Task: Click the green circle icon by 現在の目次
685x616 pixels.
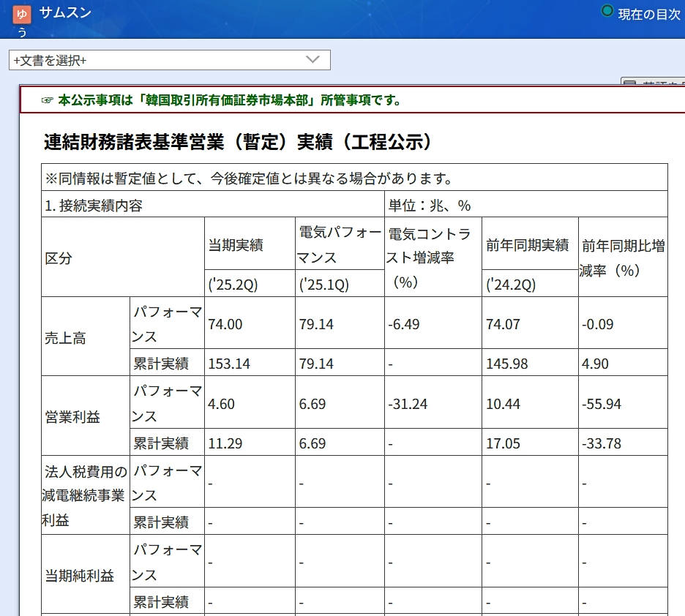Action: [607, 11]
